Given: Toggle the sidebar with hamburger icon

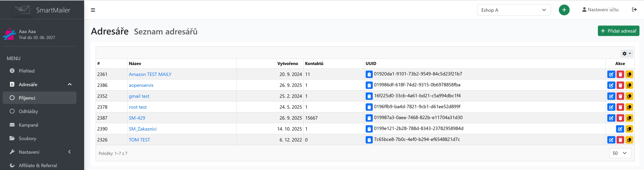Looking at the screenshot, I should (93, 10).
